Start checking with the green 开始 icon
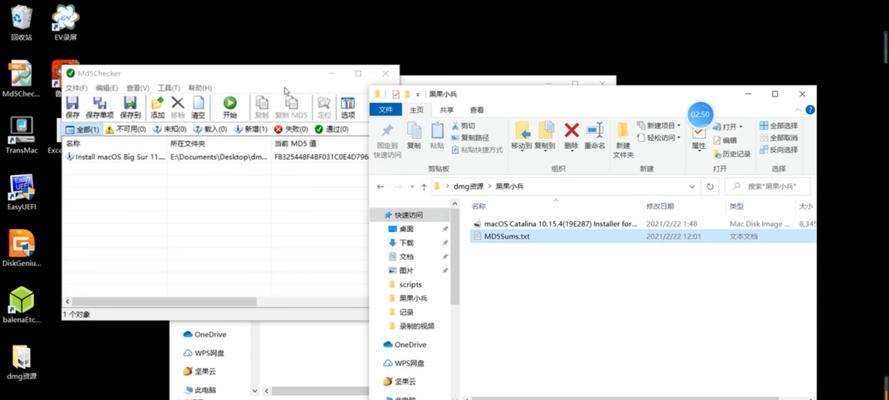Screen dimensions: 889x400 [x=230, y=103]
